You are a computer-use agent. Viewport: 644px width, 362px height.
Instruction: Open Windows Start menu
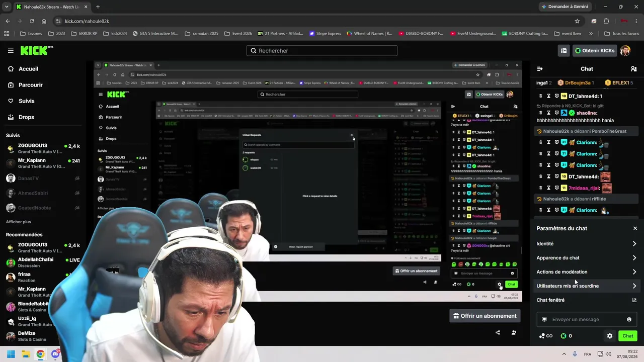pos(11,354)
